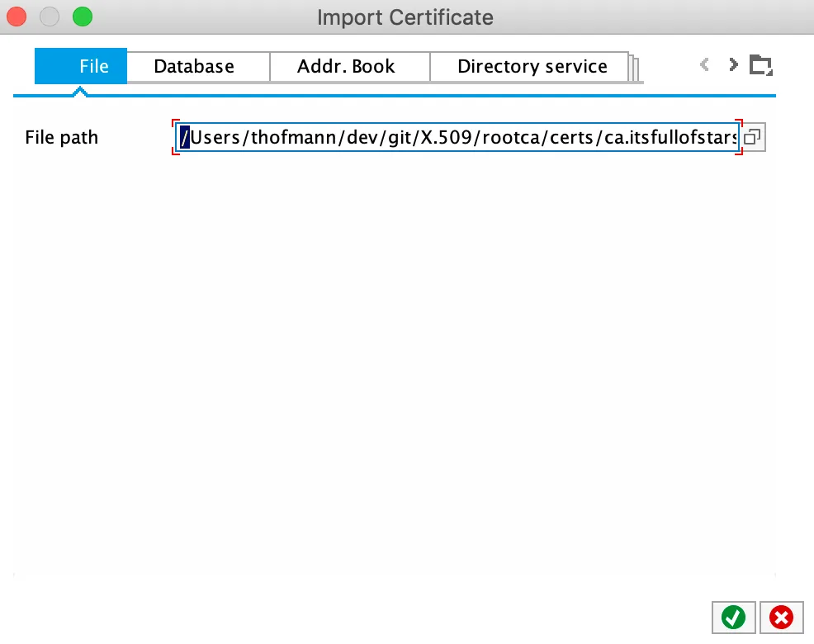Maximize the window using the green button
The width and height of the screenshot is (814, 644).
[x=83, y=17]
